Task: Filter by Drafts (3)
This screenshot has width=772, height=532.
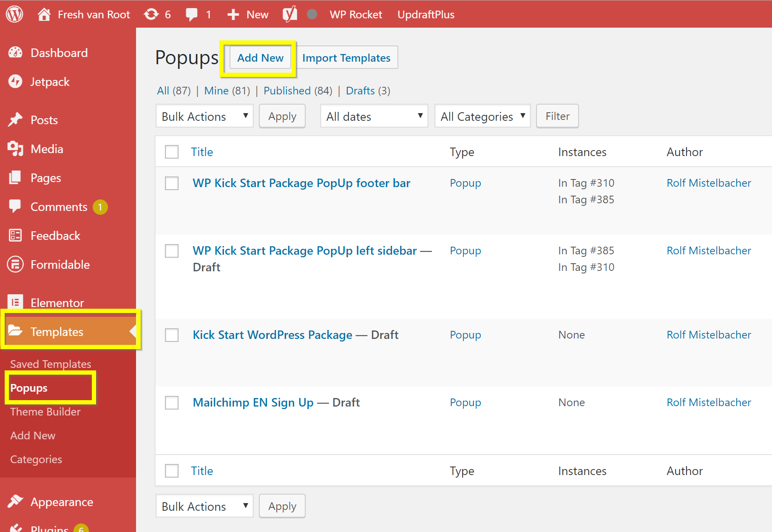Action: pos(368,91)
